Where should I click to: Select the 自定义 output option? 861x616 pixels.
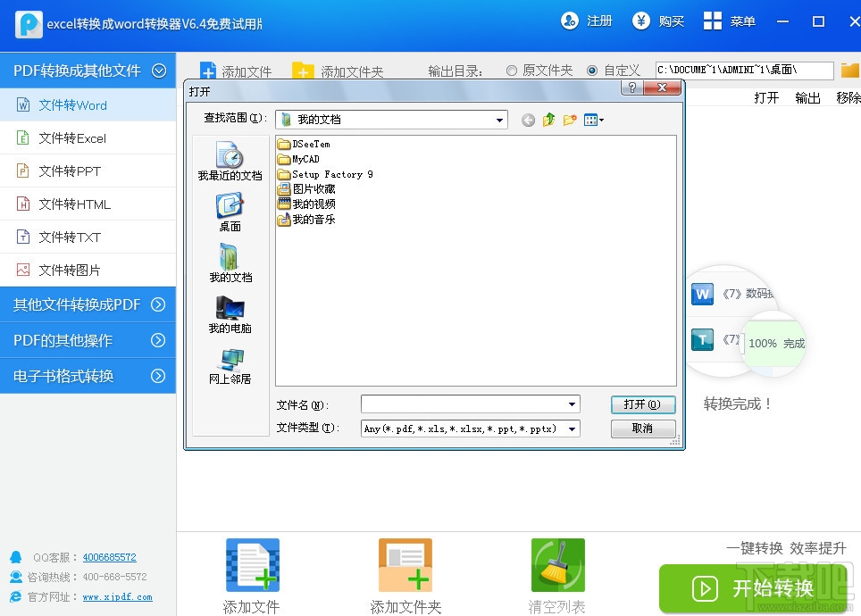(x=593, y=71)
